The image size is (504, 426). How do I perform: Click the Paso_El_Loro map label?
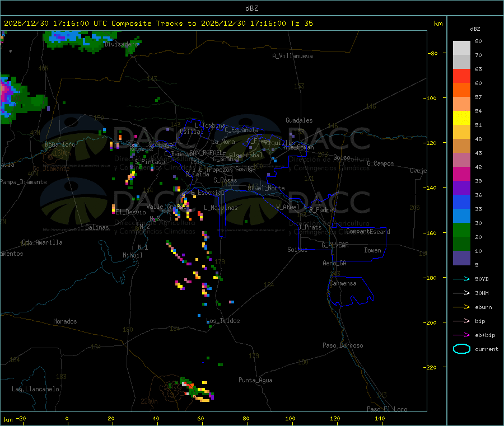coord(387,409)
